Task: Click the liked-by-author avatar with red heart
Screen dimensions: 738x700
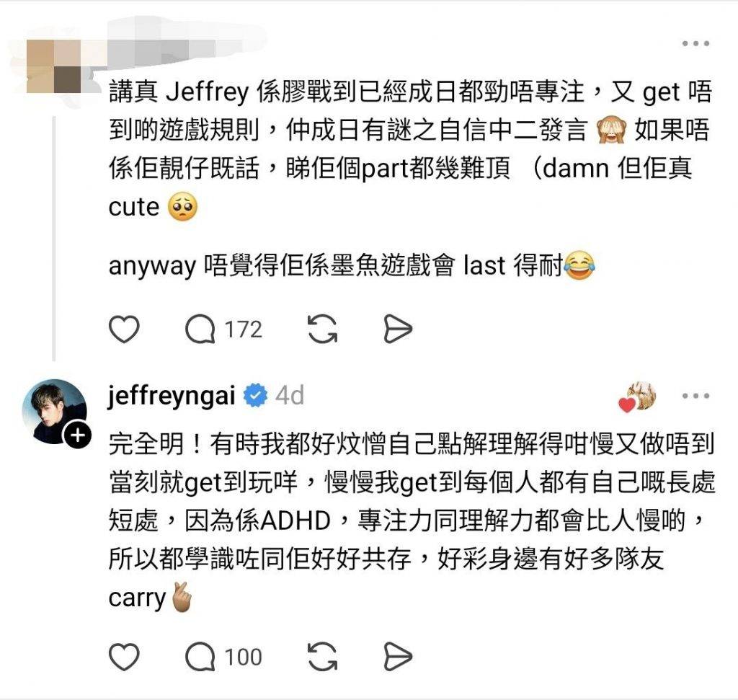Action: (x=637, y=397)
